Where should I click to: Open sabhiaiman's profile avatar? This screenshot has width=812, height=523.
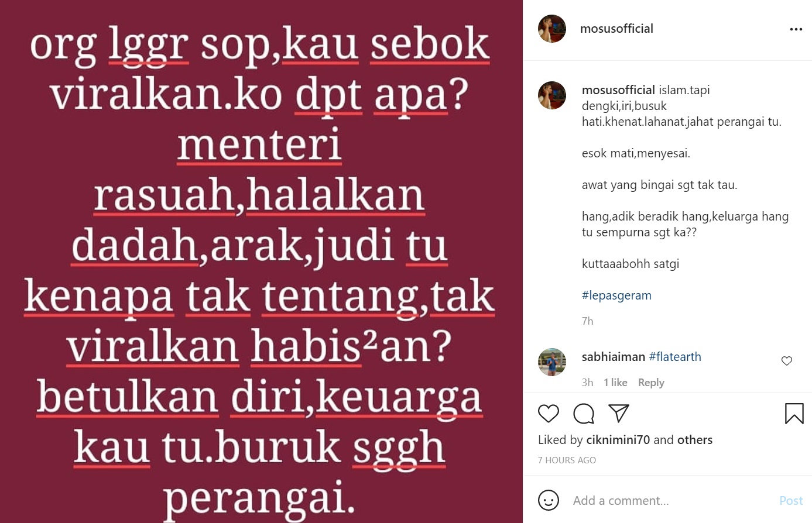(x=552, y=362)
